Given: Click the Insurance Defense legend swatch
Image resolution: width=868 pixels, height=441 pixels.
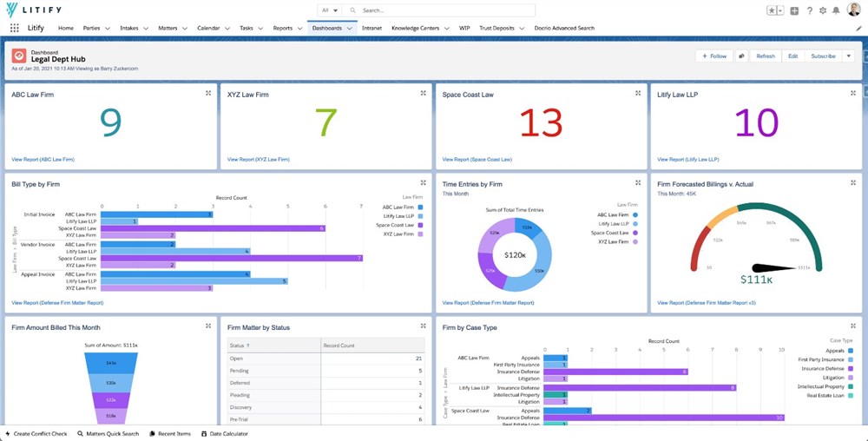Looking at the screenshot, I should 851,369.
